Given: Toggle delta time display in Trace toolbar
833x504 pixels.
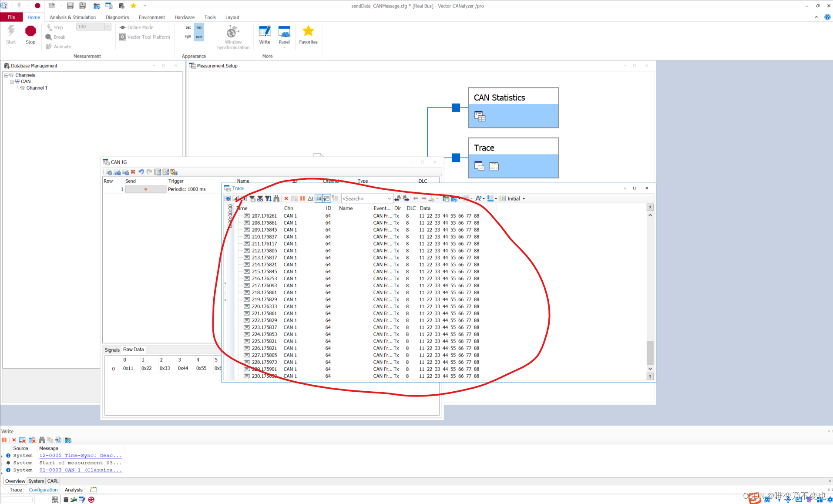Looking at the screenshot, I should pos(310,198).
